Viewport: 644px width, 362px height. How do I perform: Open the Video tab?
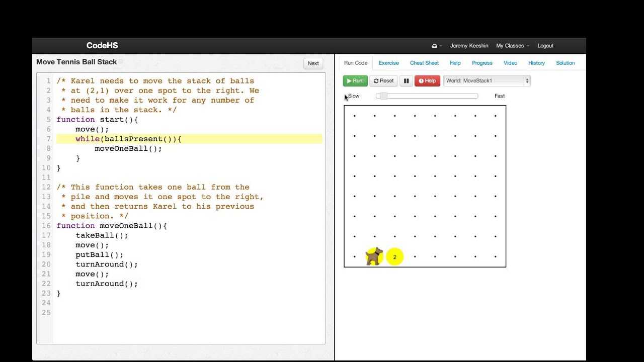point(510,63)
